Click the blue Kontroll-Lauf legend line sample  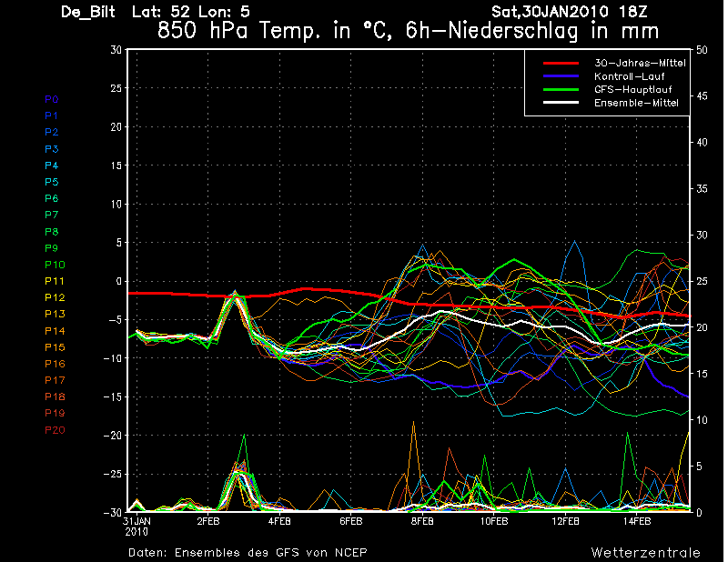click(561, 76)
